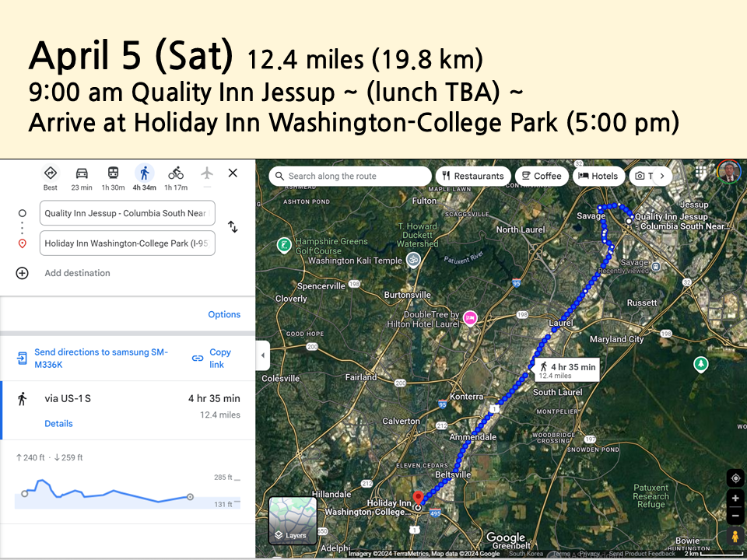This screenshot has height=560, width=747.
Task: Click the elevation profile chart
Action: tap(128, 493)
